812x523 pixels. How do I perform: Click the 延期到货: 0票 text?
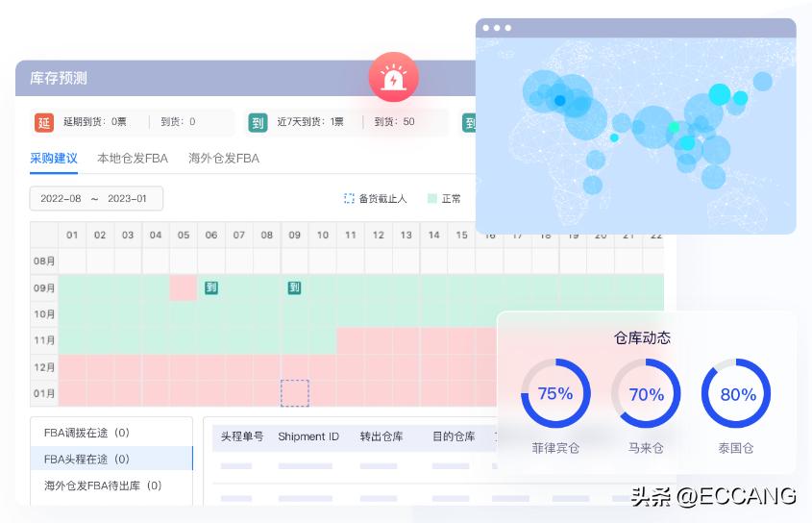pos(95,122)
